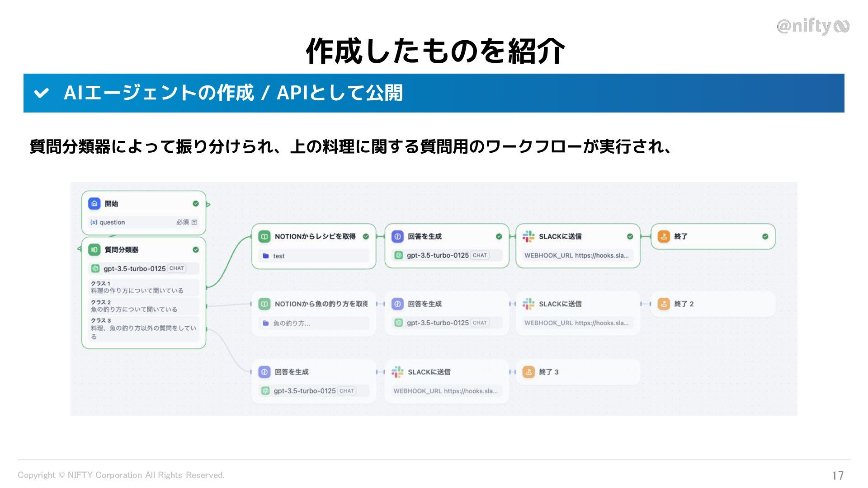This screenshot has width=868, height=488.
Task: Click the book icon of NOTIONから魚の釣り方を取得
Action: coord(264,304)
